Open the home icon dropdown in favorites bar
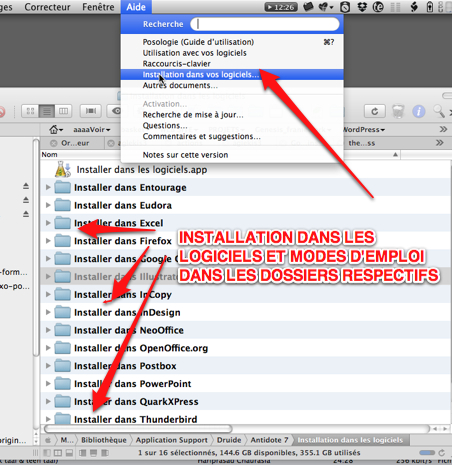The height and width of the screenshot is (465, 452). [x=56, y=129]
